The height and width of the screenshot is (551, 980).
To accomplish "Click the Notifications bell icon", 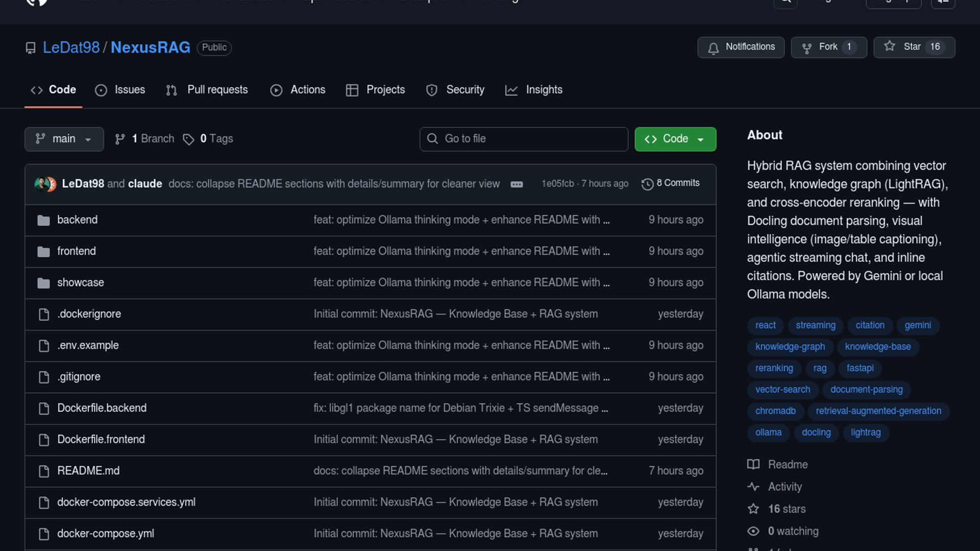I will tap(713, 47).
